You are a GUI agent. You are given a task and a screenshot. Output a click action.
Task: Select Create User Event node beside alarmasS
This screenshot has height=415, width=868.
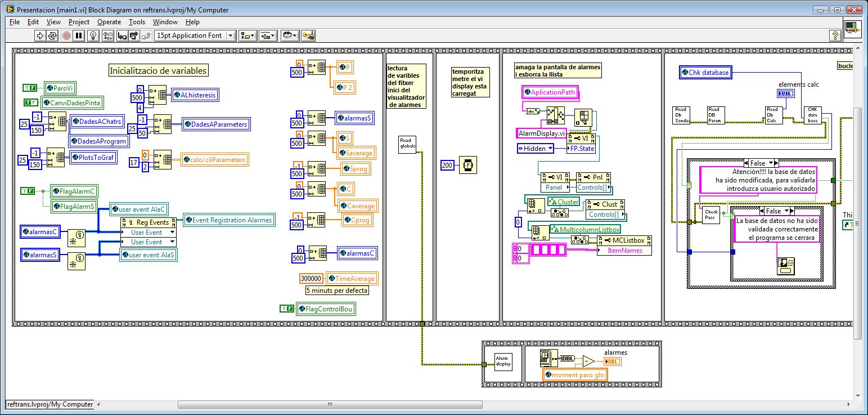tap(77, 261)
